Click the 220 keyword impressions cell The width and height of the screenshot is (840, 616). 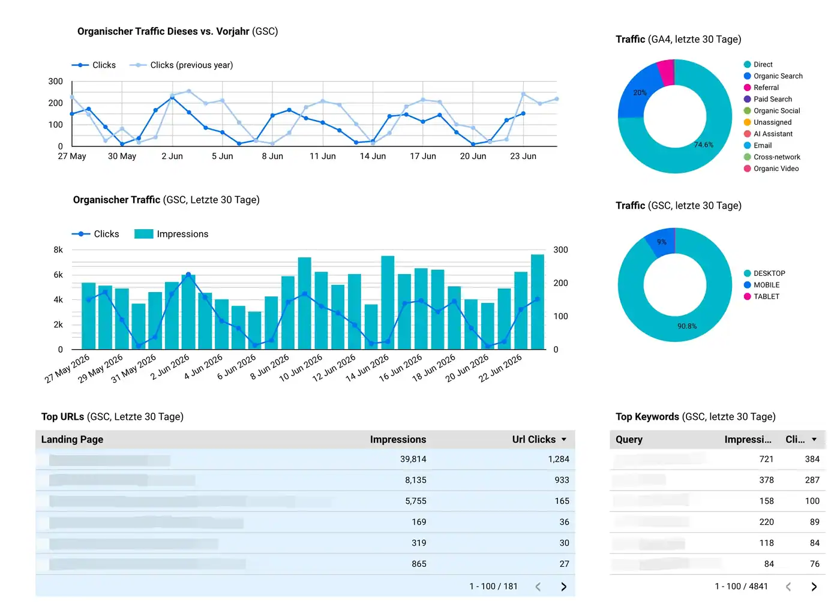(x=766, y=522)
